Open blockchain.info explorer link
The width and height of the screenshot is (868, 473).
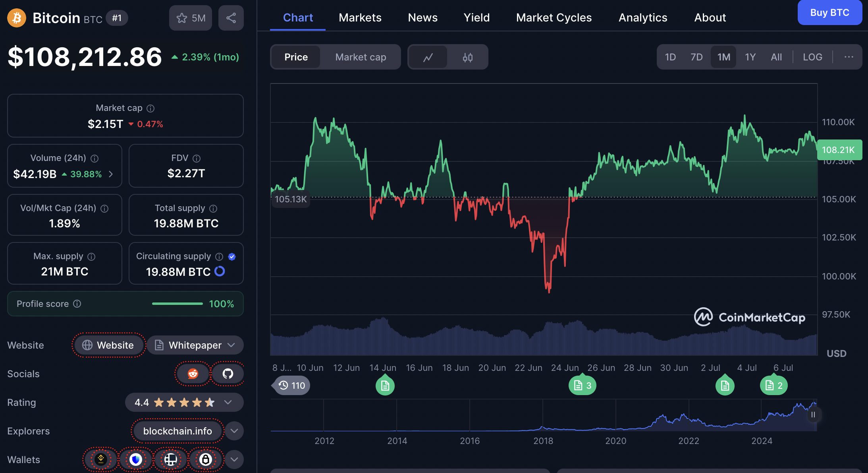177,431
